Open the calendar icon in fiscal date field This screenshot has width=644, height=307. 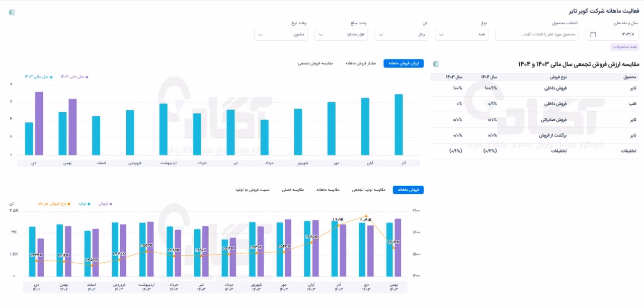593,34
